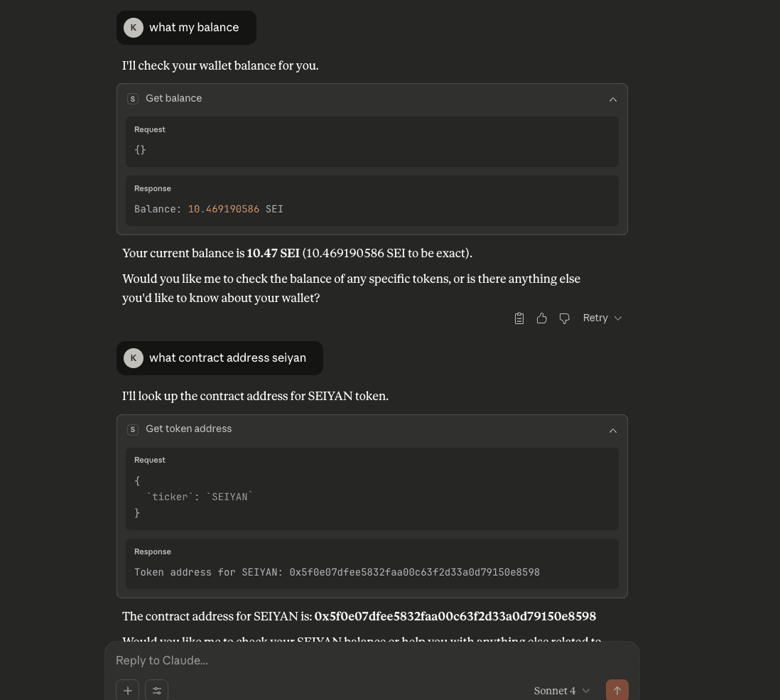780x700 pixels.
Task: Give the balance answer a thumbs down
Action: (565, 318)
